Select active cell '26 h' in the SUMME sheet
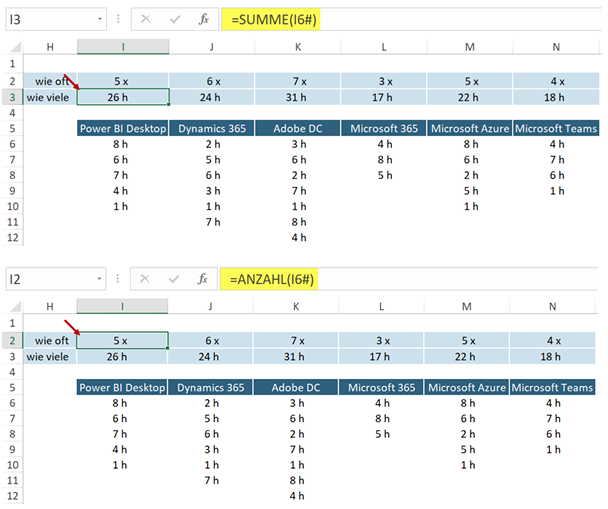 coord(123,97)
